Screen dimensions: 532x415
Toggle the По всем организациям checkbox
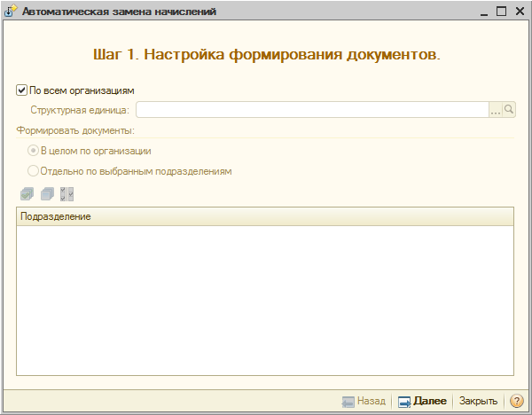point(22,90)
